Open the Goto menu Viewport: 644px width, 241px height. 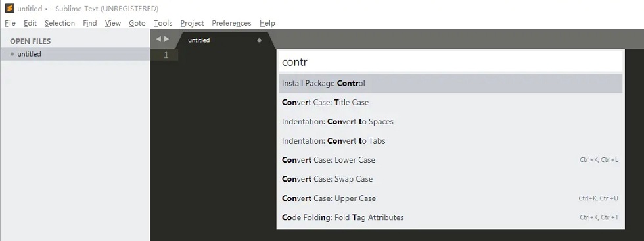click(x=137, y=23)
